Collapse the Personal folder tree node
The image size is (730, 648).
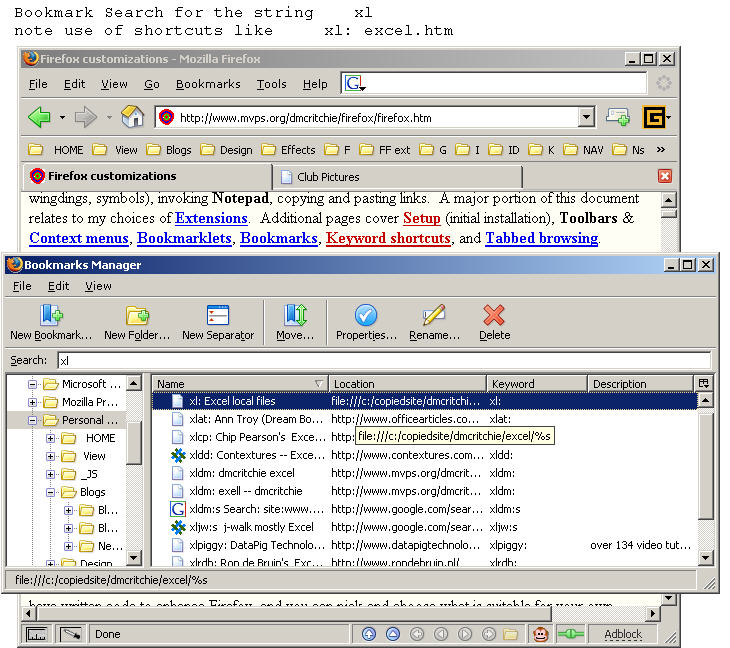point(32,420)
